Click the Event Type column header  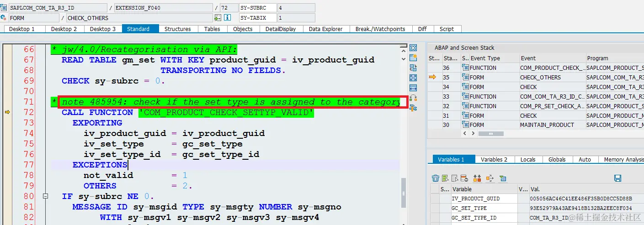[x=494, y=58]
